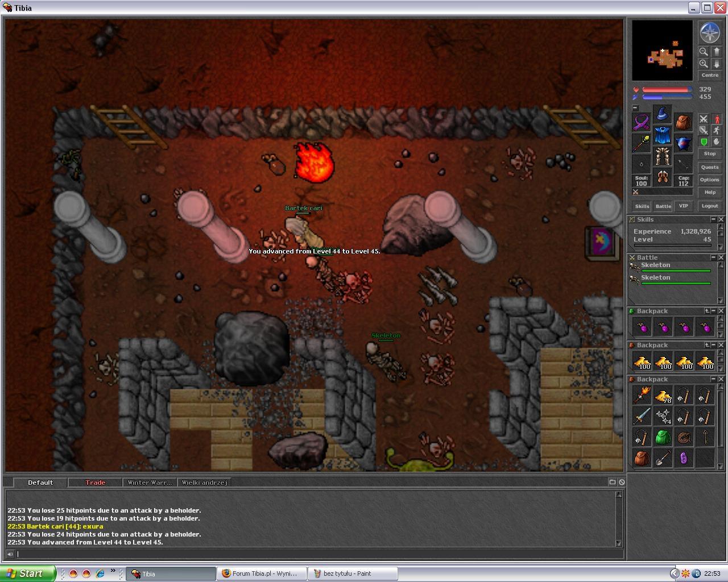Select the shovel in the backpack

[x=663, y=458]
